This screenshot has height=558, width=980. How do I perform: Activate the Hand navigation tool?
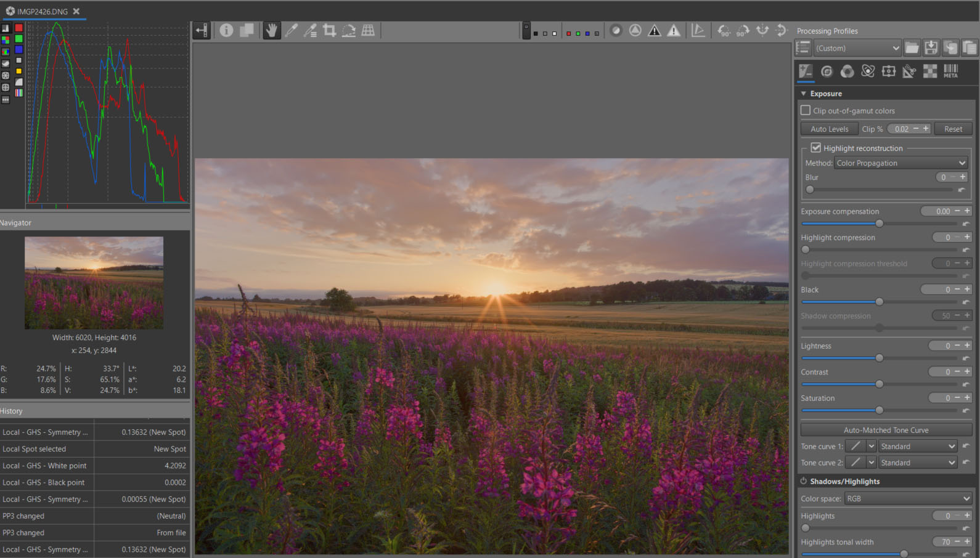[271, 30]
